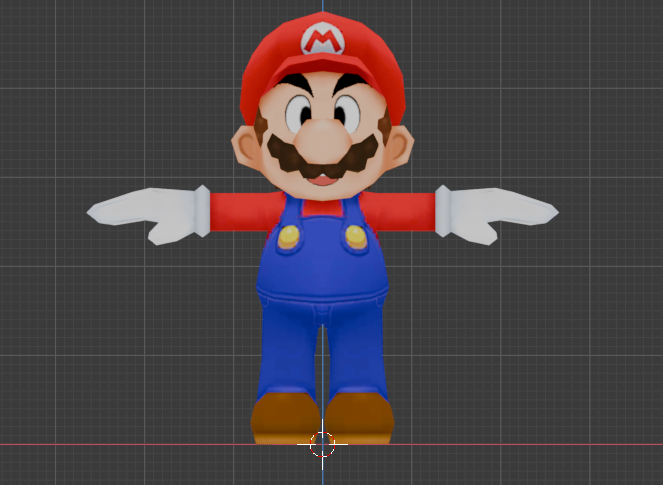Select Mario's white glove on the screen's left
This screenshot has width=663, height=485.
pyautogui.click(x=149, y=215)
